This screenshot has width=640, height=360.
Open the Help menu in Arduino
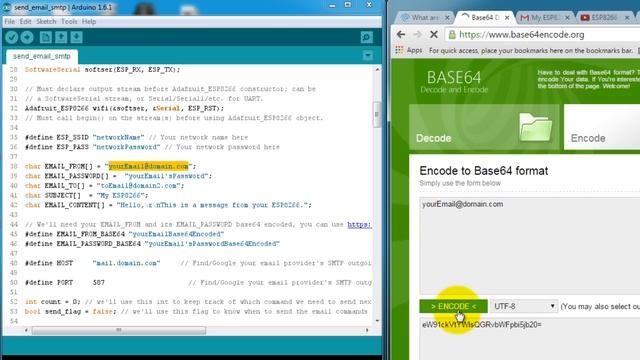tap(89, 22)
